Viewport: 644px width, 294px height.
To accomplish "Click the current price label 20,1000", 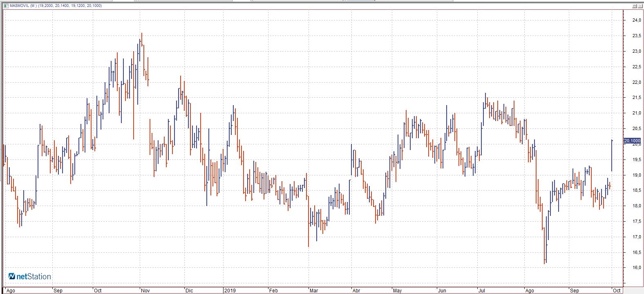I will 632,141.
